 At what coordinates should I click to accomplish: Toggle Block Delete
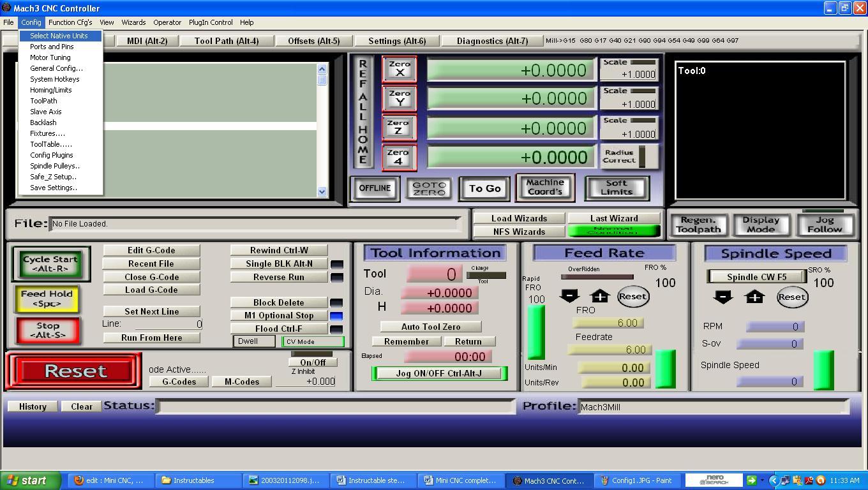[x=279, y=302]
